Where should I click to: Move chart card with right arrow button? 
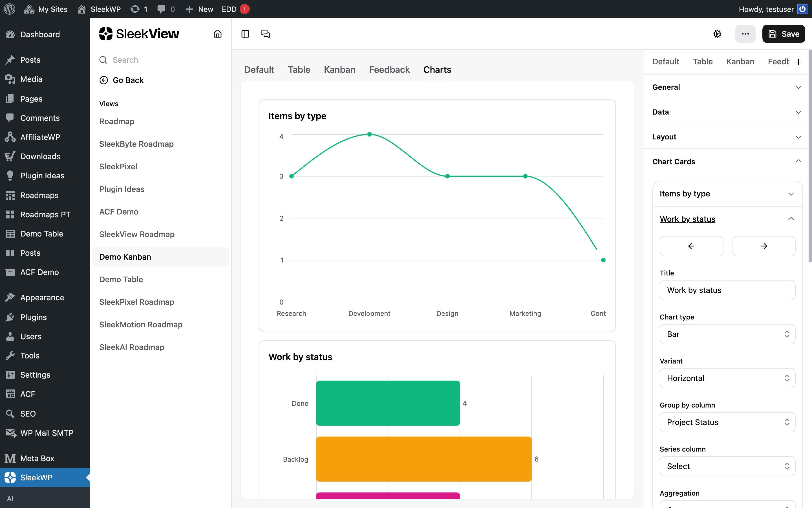764,246
